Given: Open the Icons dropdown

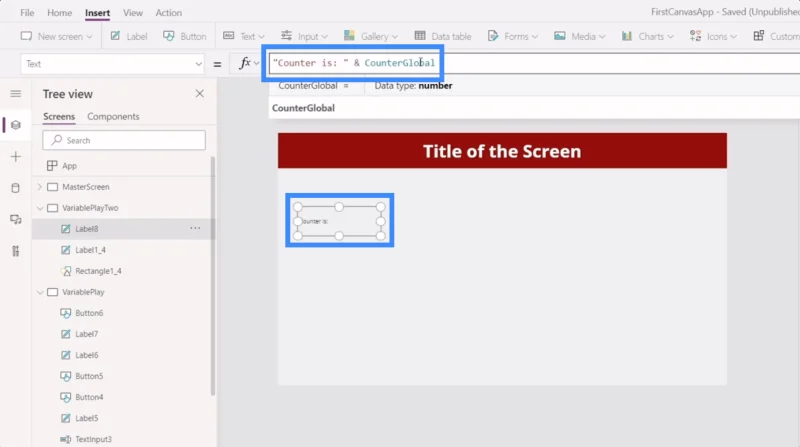Looking at the screenshot, I should point(713,36).
